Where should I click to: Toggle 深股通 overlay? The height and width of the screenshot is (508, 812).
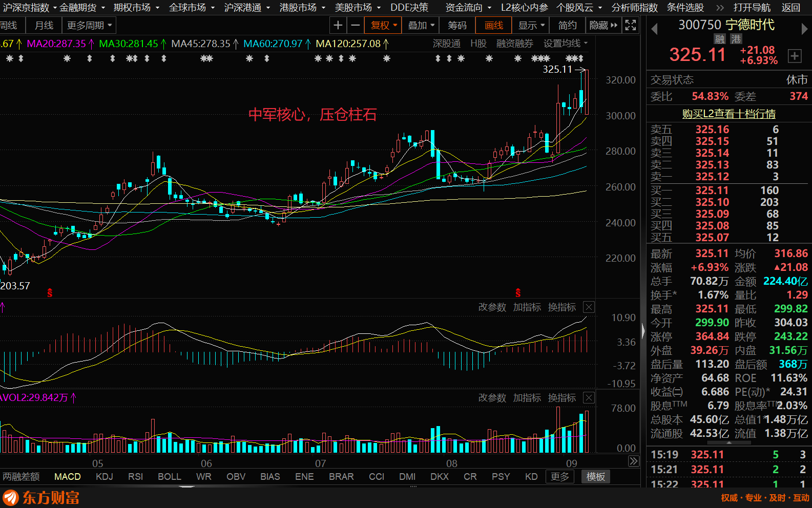pos(447,44)
